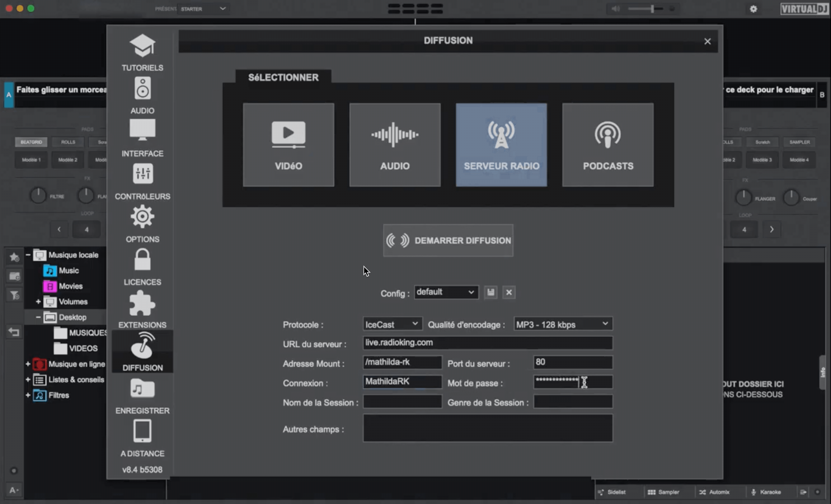Click the Connexion username field
831x504 pixels.
click(402, 382)
